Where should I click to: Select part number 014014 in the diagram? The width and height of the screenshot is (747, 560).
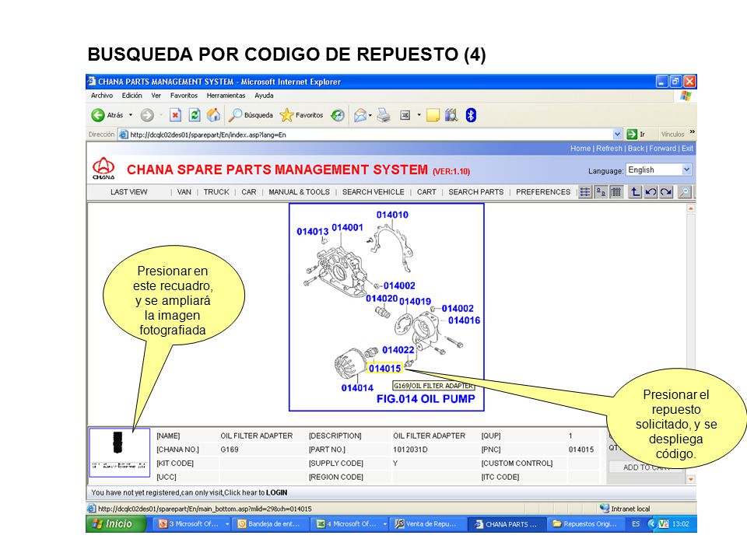[357, 387]
